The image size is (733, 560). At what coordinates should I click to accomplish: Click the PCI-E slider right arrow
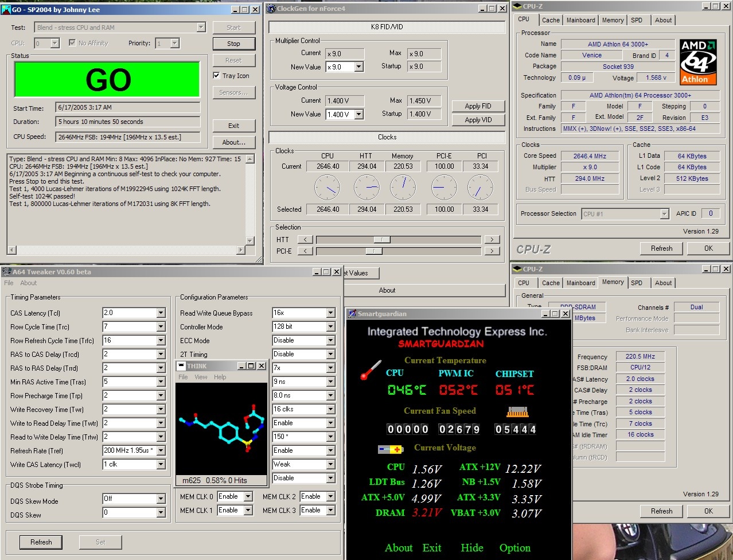click(x=492, y=251)
